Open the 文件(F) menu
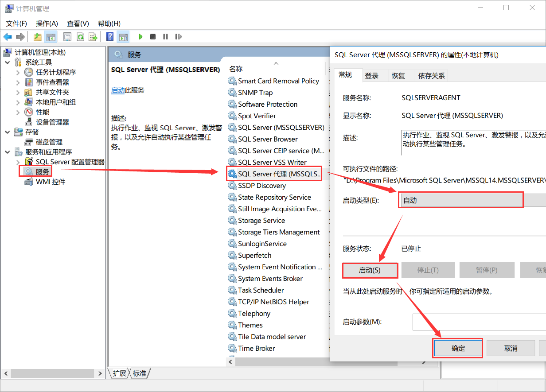546x392 pixels. pyautogui.click(x=16, y=23)
